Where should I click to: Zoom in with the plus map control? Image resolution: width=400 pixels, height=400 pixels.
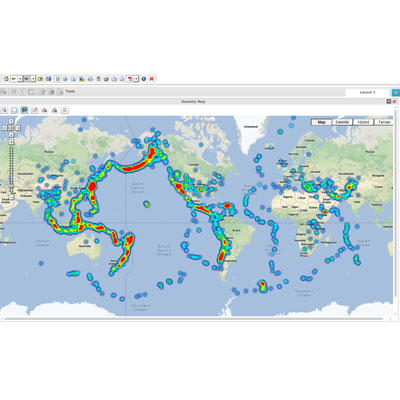click(11, 142)
